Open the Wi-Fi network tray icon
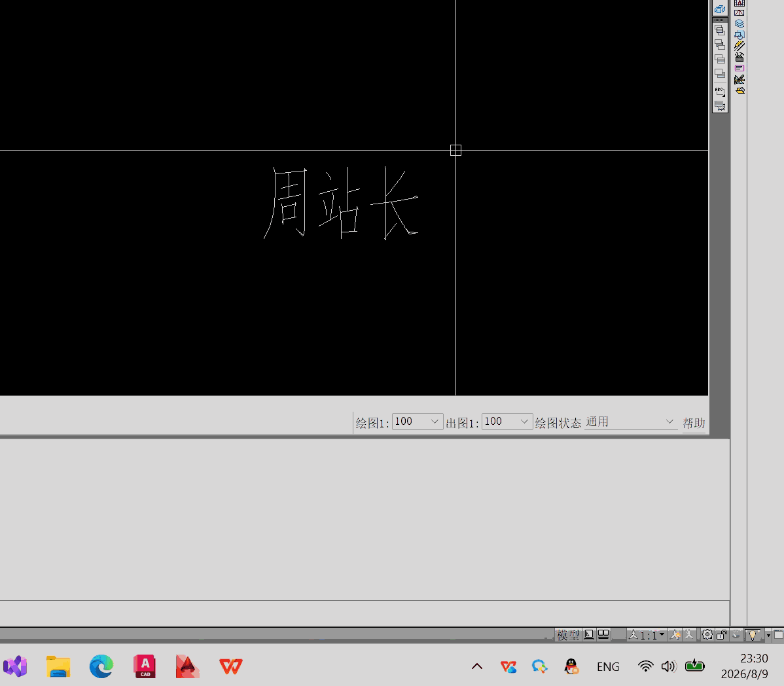This screenshot has height=686, width=784. (645, 666)
